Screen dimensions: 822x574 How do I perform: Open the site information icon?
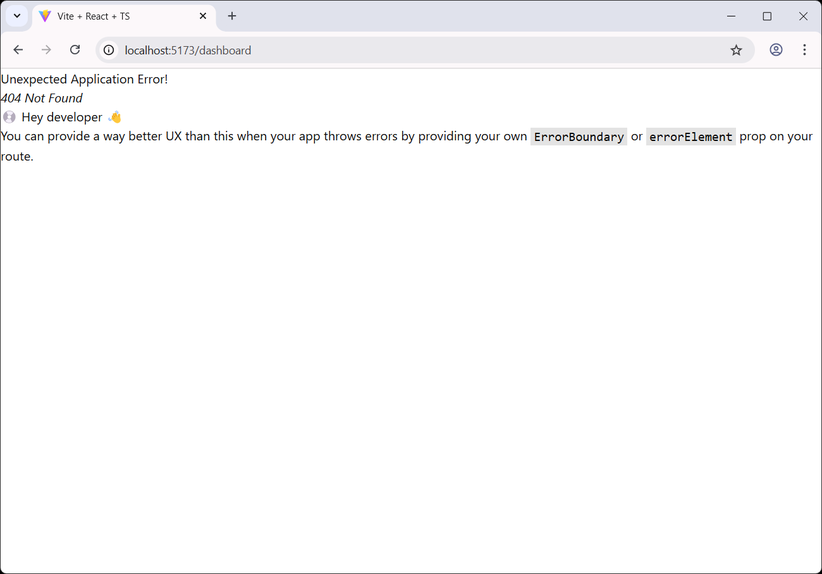pyautogui.click(x=109, y=50)
